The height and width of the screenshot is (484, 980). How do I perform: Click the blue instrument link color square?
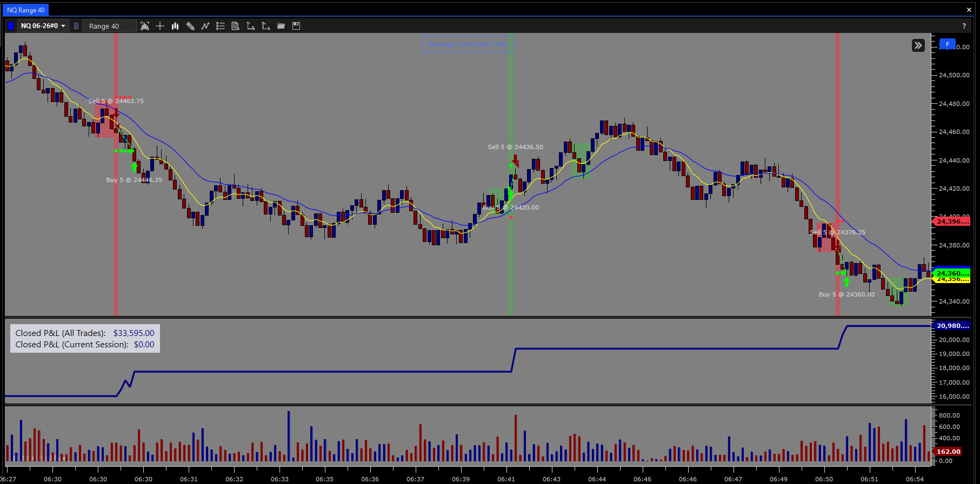coord(11,26)
